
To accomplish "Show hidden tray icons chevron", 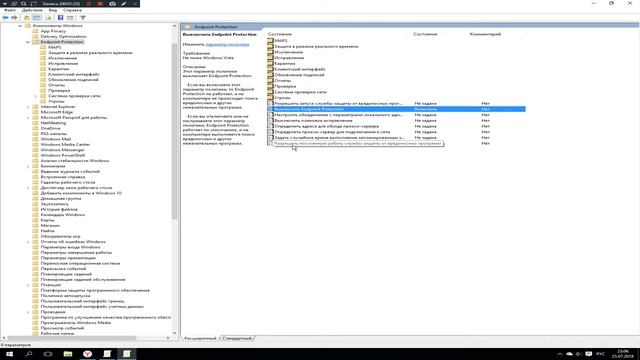I will coord(560,354).
